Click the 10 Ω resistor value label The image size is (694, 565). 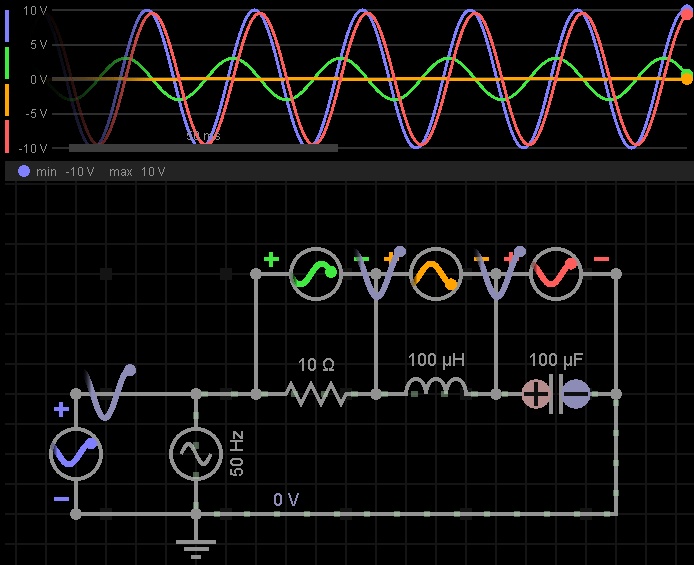[316, 365]
